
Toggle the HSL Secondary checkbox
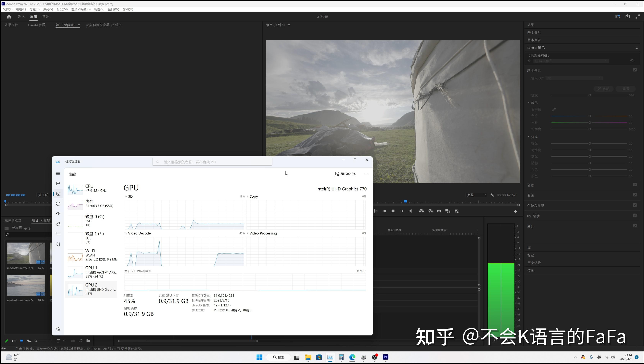tap(635, 215)
